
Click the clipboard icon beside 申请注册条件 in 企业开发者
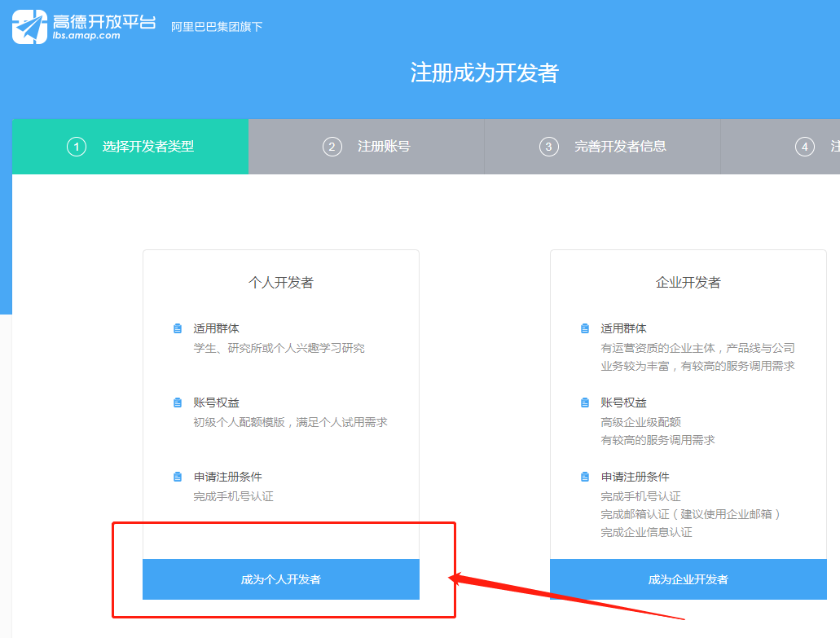click(x=585, y=477)
